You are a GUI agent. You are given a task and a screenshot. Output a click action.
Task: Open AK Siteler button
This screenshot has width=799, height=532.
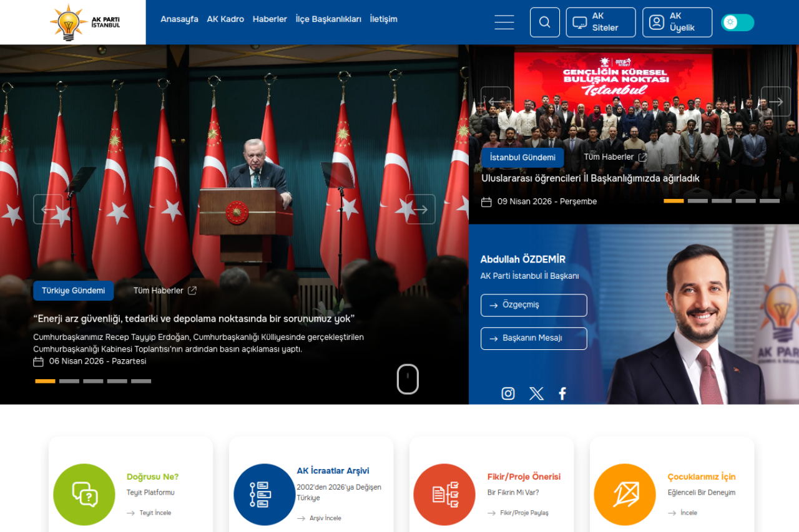600,22
